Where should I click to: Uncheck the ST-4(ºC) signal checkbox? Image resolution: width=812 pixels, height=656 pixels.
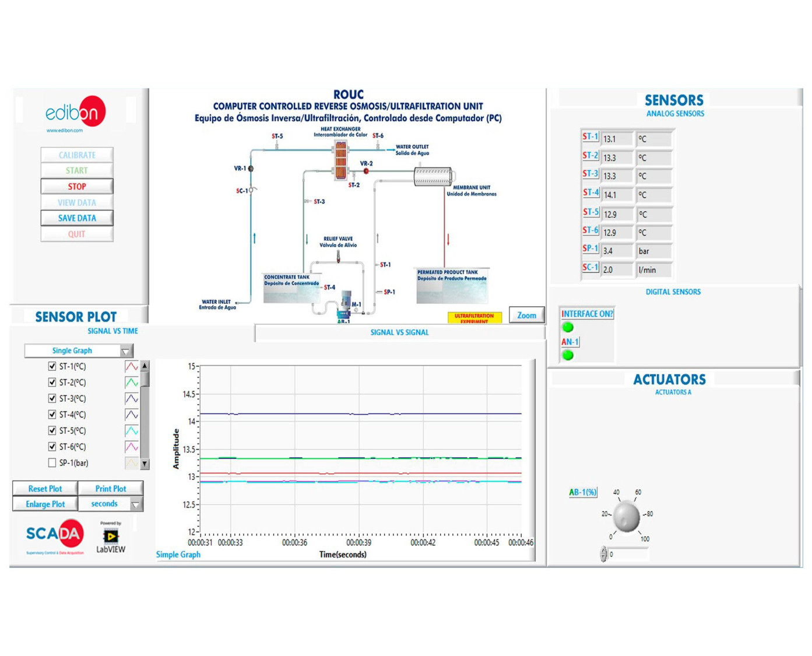[52, 415]
